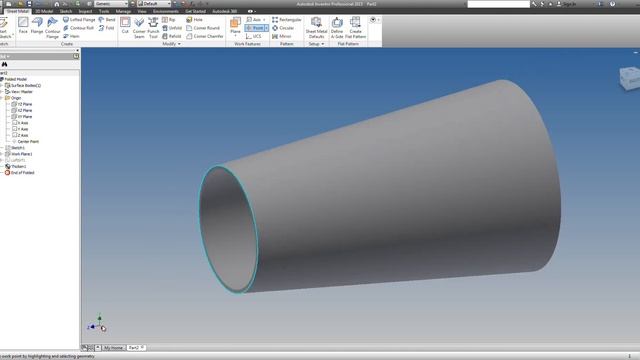
Task: Collapse the Origin folder node
Action: [2, 98]
